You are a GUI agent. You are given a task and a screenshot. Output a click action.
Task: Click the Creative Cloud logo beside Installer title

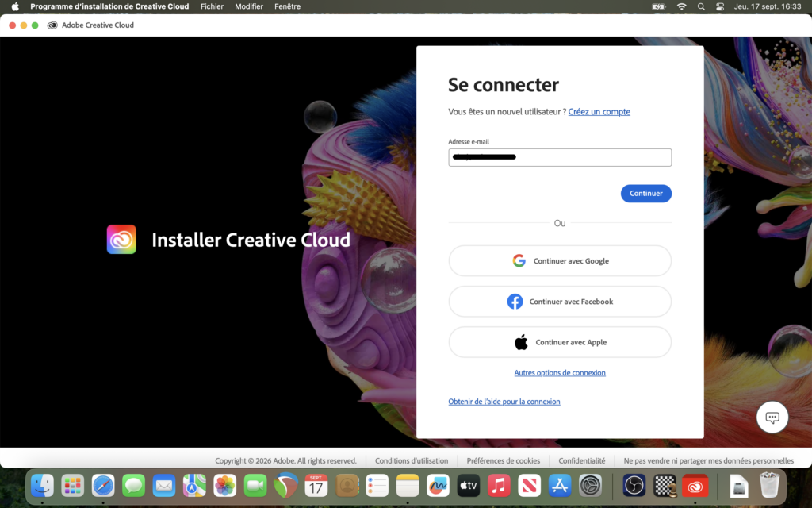point(121,240)
